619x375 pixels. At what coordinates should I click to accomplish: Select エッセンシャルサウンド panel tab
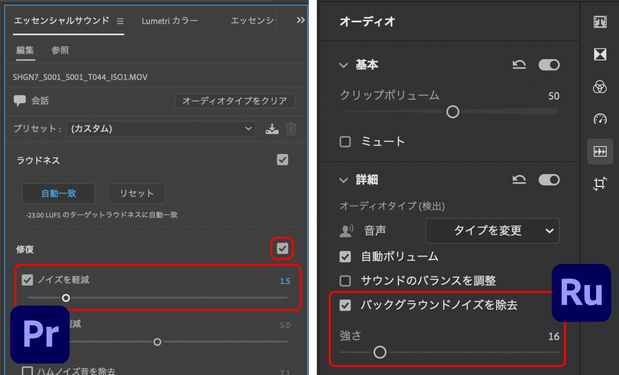(x=62, y=21)
